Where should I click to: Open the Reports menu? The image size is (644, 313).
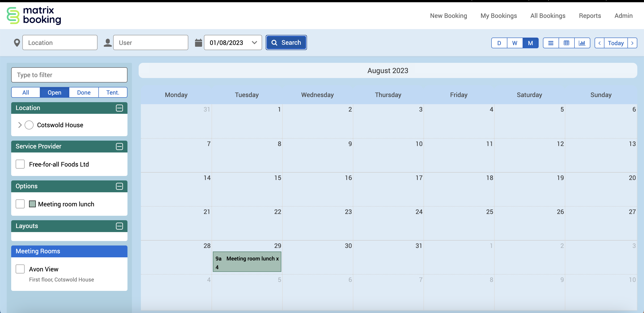click(x=590, y=16)
